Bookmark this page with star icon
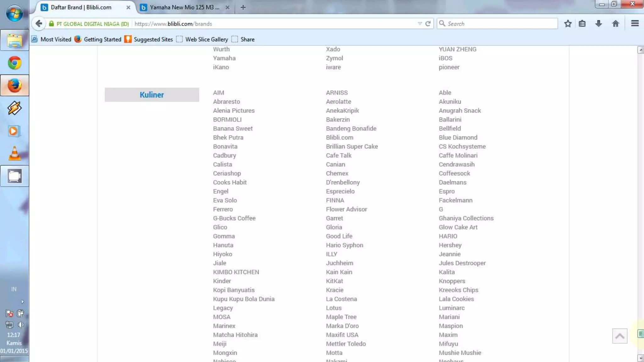 click(x=568, y=24)
